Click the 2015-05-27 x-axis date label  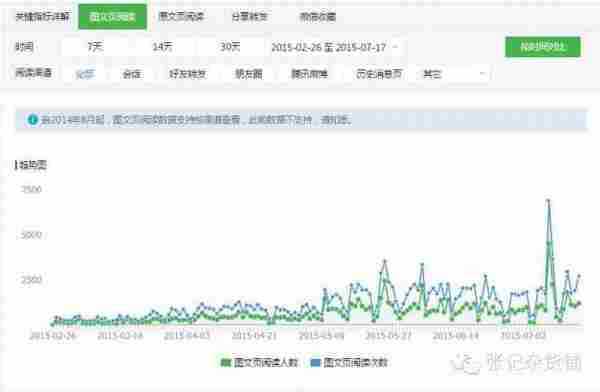click(388, 336)
